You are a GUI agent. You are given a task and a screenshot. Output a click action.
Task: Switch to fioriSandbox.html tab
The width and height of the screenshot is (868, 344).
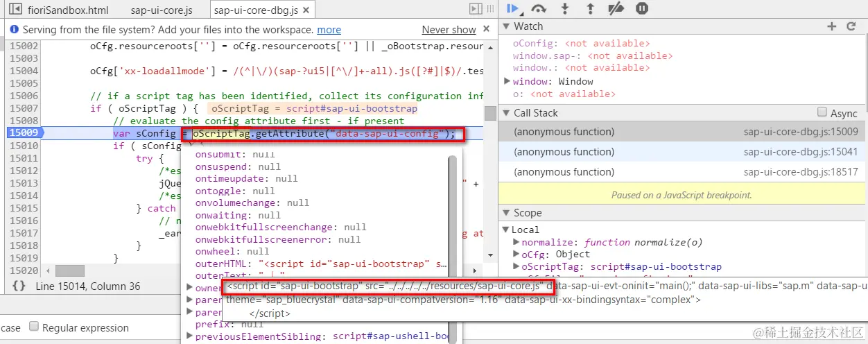68,10
